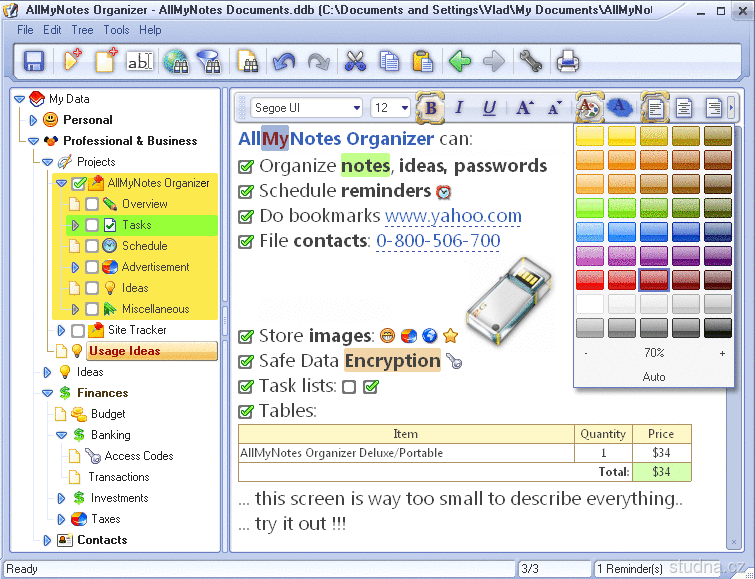Create new note with the toolbar icon

[106, 62]
